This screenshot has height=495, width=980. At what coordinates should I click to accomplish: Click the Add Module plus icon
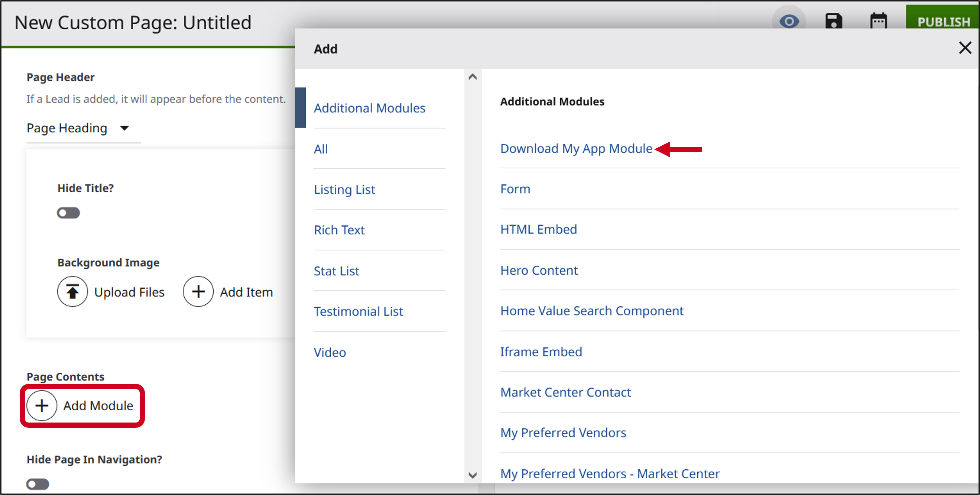[x=42, y=405]
